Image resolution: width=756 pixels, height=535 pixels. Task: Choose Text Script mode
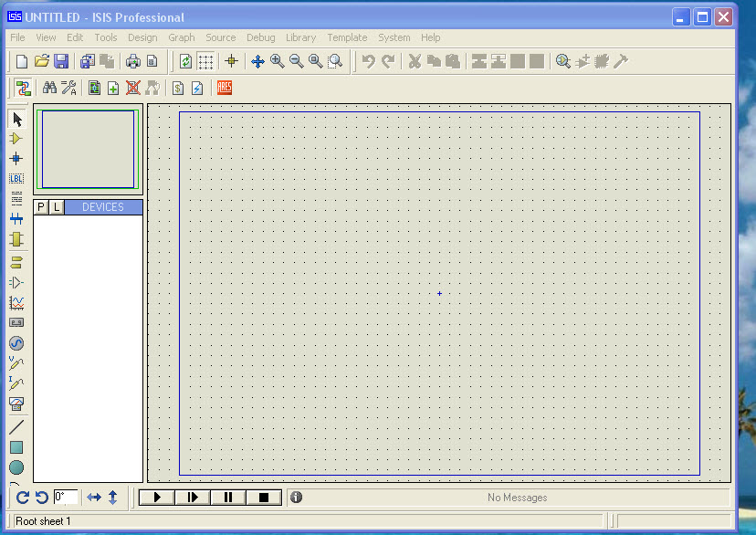click(16, 199)
